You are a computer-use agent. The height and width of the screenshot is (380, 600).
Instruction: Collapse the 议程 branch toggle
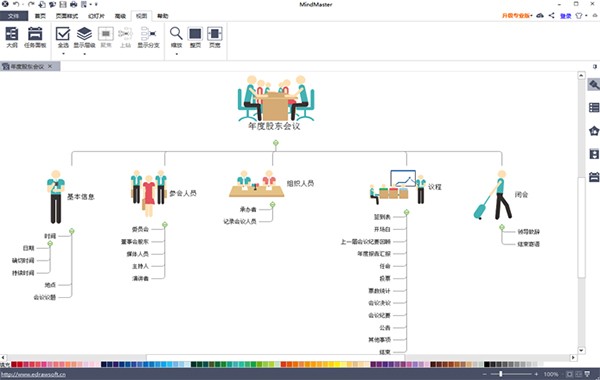point(406,212)
